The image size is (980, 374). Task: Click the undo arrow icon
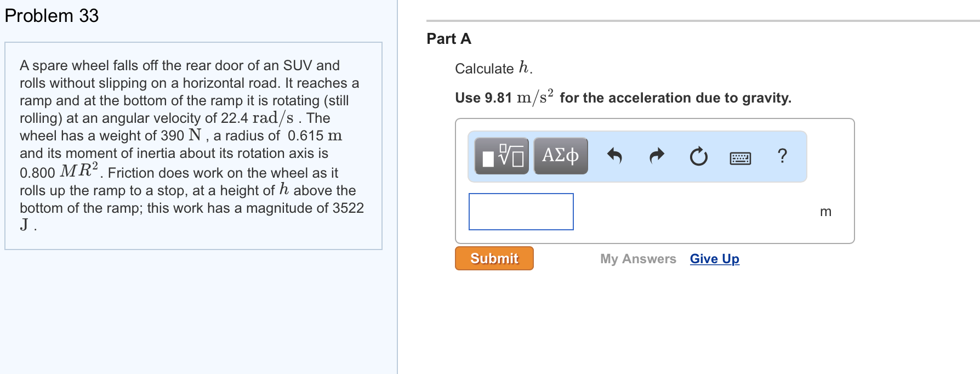click(614, 156)
